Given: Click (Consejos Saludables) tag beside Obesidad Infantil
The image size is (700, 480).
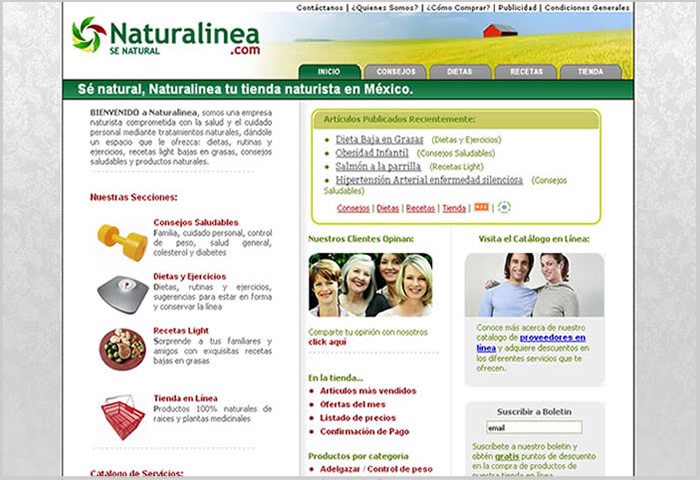Looking at the screenshot, I should point(456,153).
